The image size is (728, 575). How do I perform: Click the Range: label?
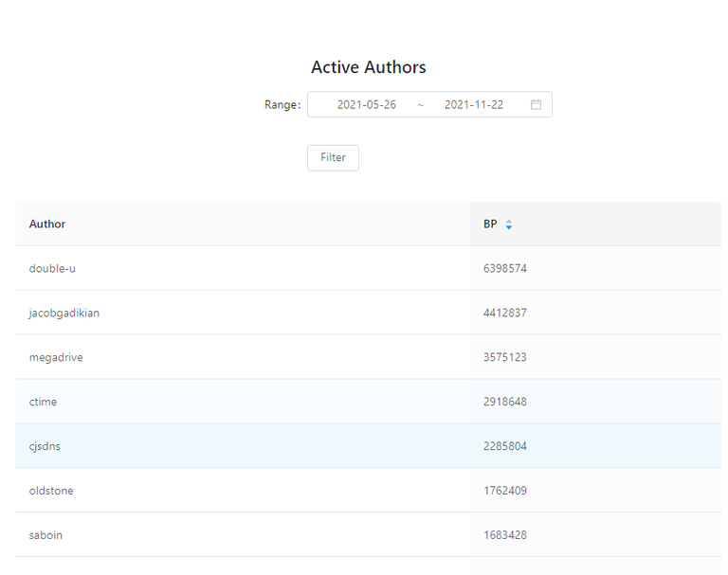(x=282, y=105)
